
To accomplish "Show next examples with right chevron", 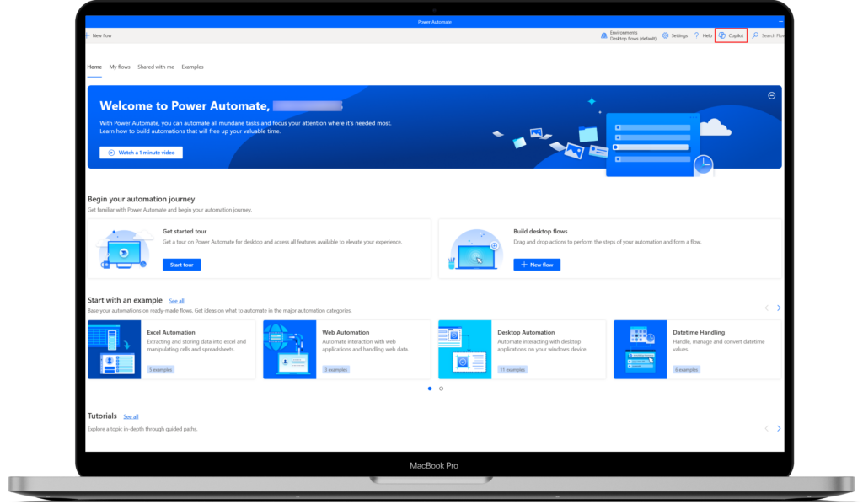I will point(778,308).
